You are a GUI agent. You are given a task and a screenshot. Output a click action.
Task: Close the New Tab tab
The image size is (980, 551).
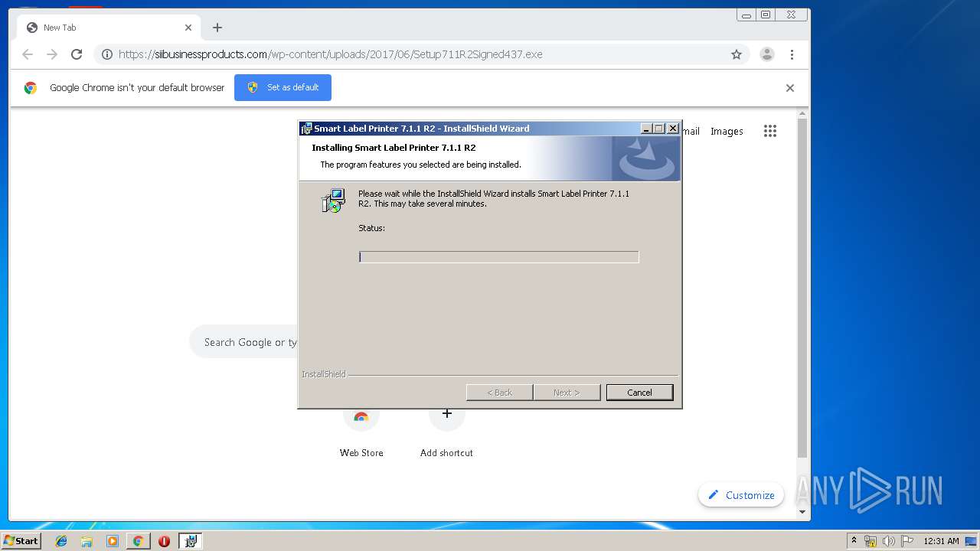click(x=188, y=28)
